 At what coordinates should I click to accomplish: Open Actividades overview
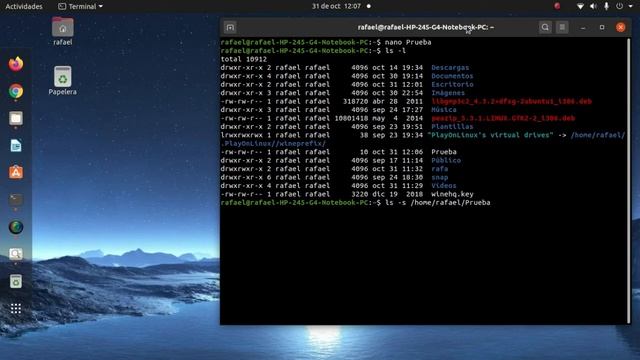tap(24, 7)
